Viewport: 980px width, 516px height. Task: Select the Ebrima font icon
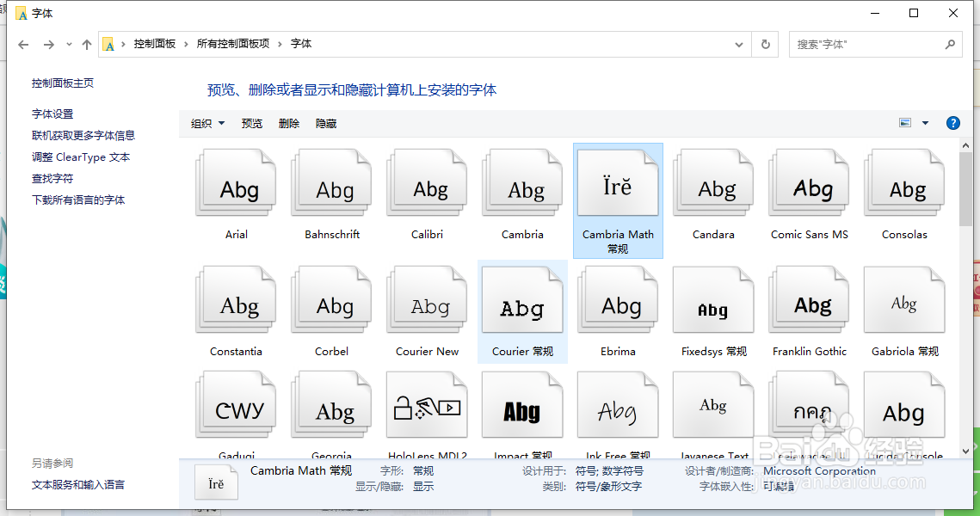click(618, 300)
